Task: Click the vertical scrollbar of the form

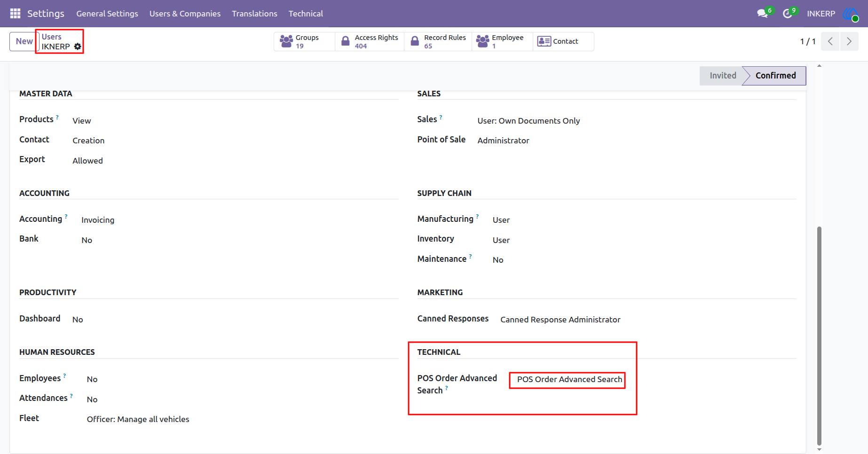Action: click(819, 335)
